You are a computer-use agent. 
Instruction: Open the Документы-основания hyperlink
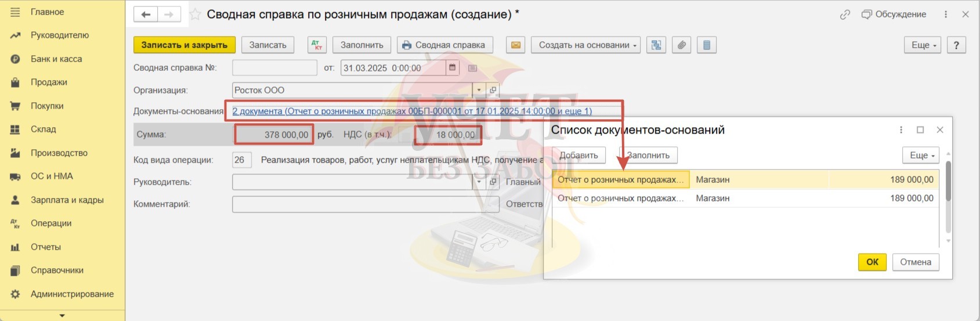click(412, 111)
